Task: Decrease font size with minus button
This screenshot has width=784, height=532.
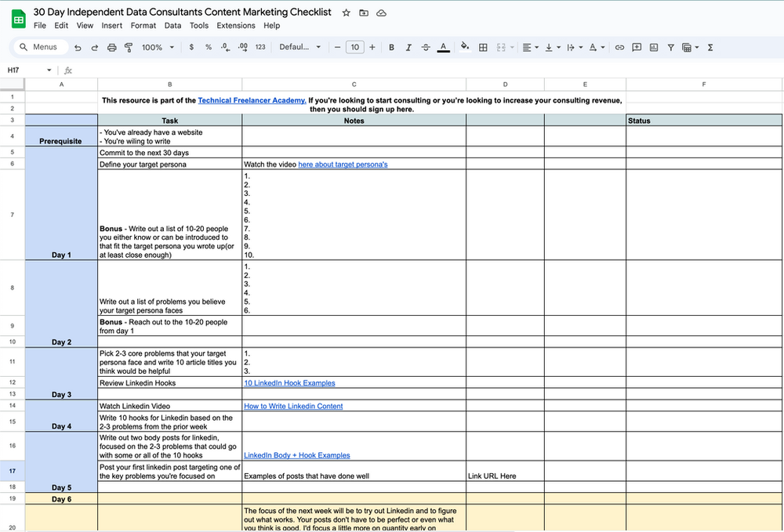Action: 337,47
